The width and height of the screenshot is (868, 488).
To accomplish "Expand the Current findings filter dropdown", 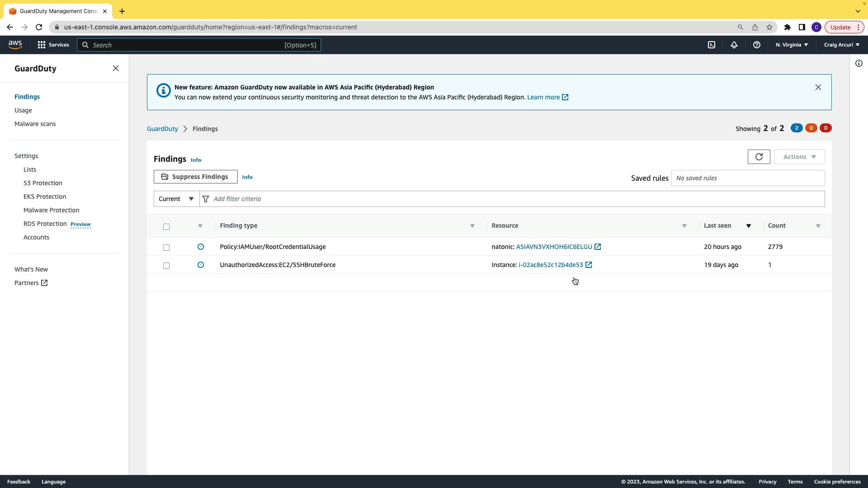I will [176, 199].
